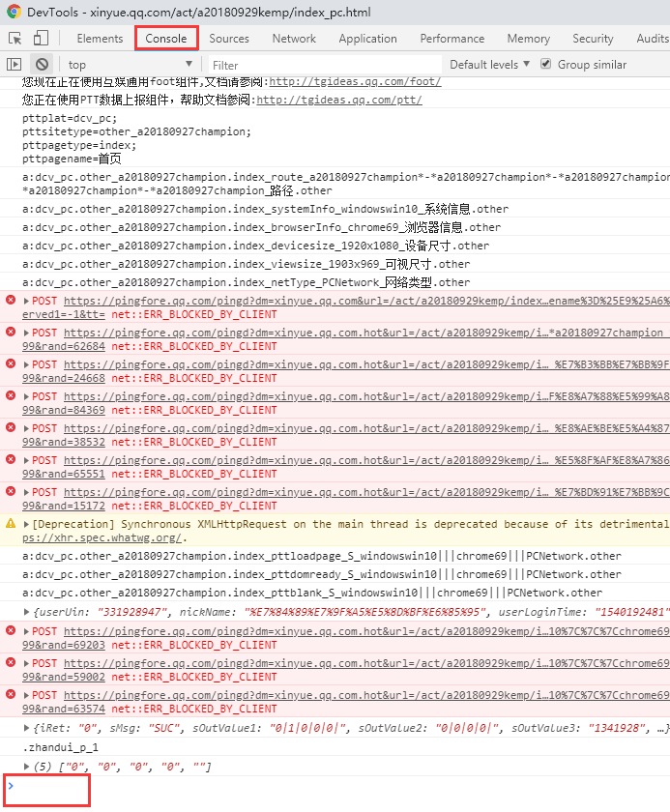Switch to the Console tab
Screen dimensions: 670x812
[166, 39]
